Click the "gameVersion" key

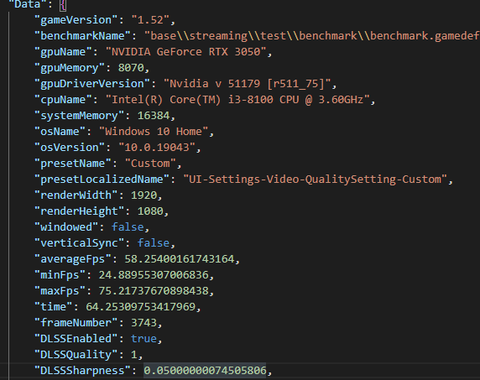coord(76,20)
